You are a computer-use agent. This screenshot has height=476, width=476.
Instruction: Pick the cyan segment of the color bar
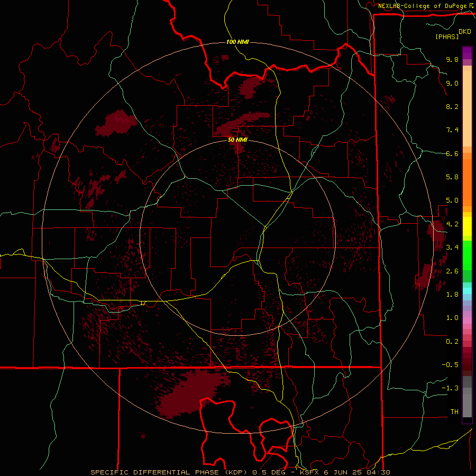pos(467,291)
